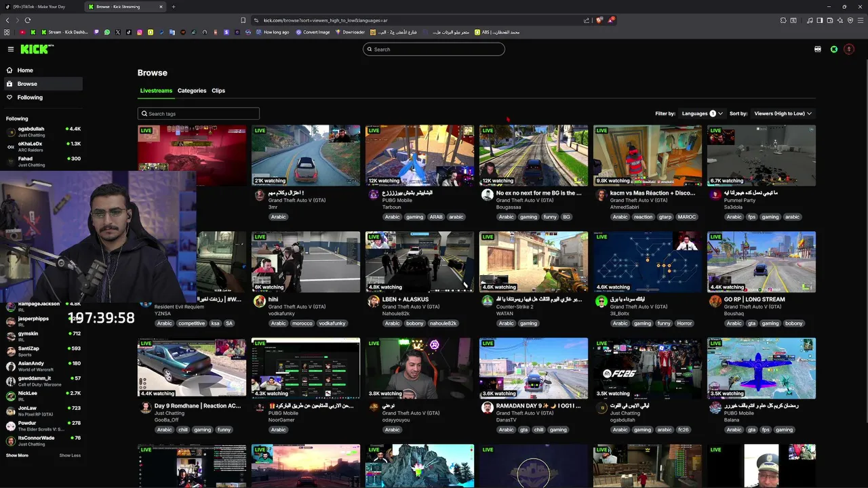Expand the Languages filter dropdown
The width and height of the screenshot is (868, 488).
click(703, 114)
